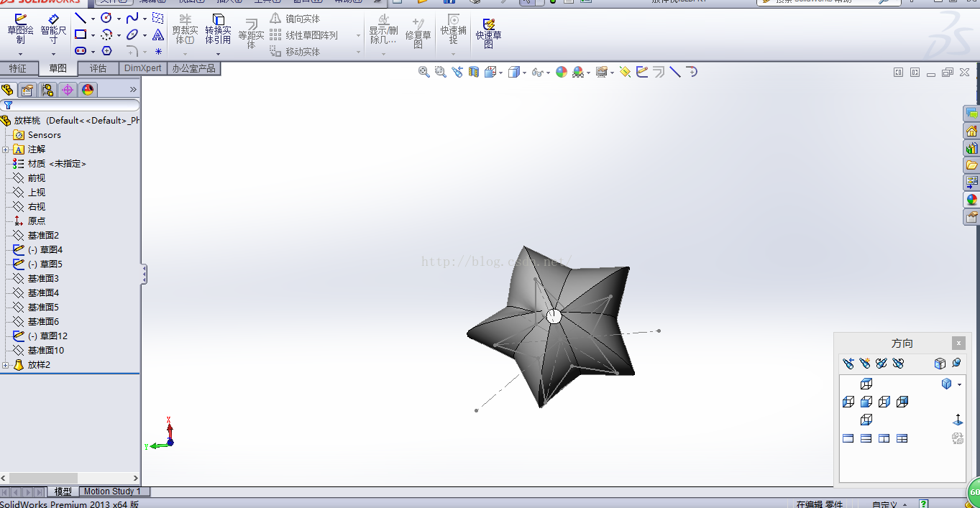This screenshot has width=980, height=508.
Task: Open 草图绘制 dropdown arrow
Action: pos(20,53)
